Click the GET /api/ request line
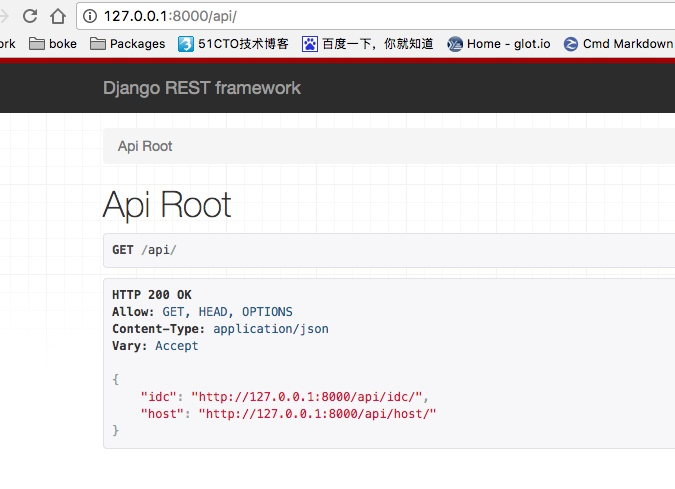The image size is (675, 489). 144,250
